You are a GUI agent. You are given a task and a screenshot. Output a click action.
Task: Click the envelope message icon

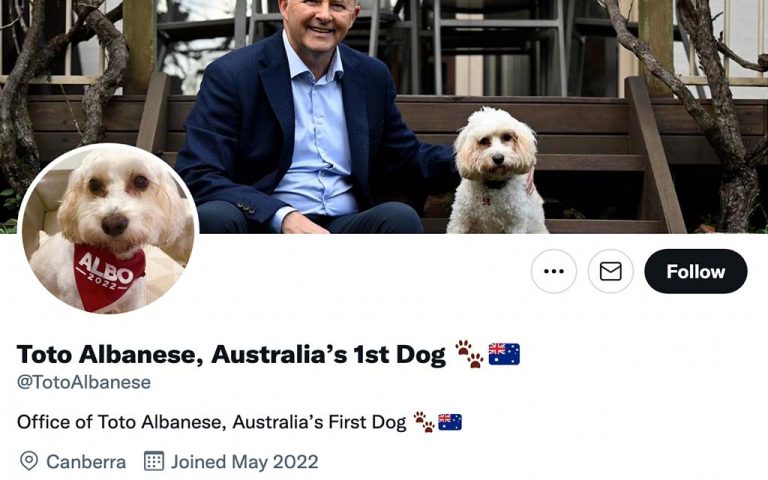tap(610, 271)
